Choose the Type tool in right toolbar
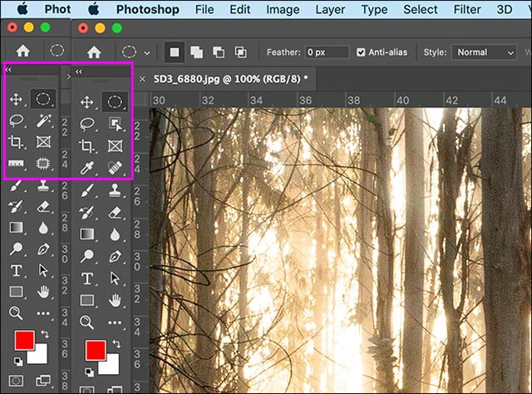The image size is (532, 394). click(86, 278)
